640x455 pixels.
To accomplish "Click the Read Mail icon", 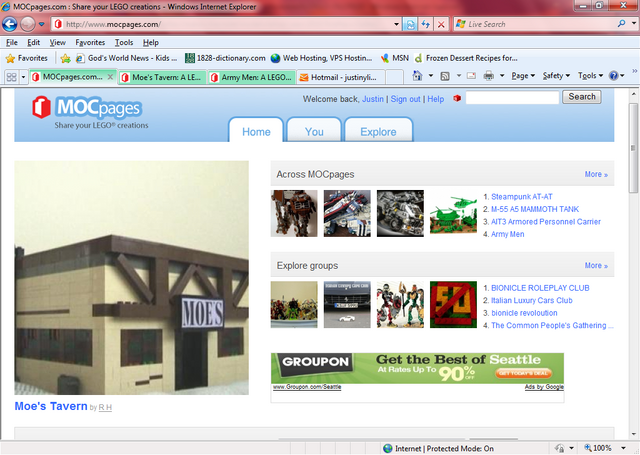I will (471, 76).
